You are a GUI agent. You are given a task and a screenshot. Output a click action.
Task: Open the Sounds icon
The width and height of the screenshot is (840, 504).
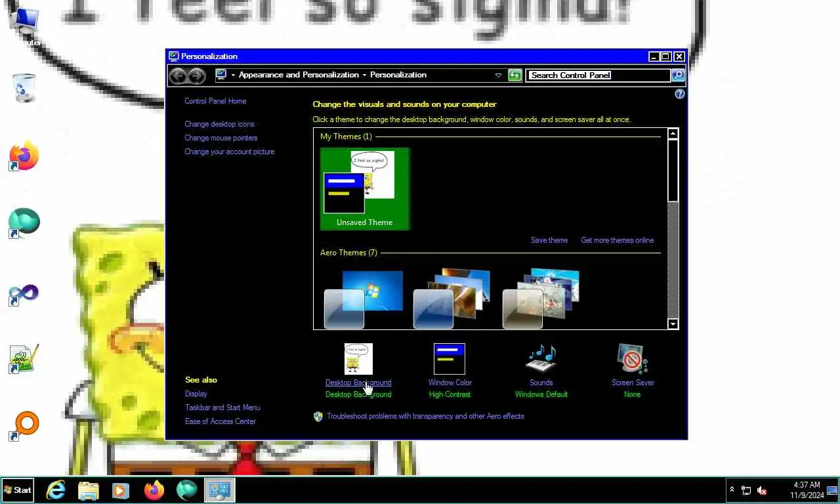[x=541, y=359]
